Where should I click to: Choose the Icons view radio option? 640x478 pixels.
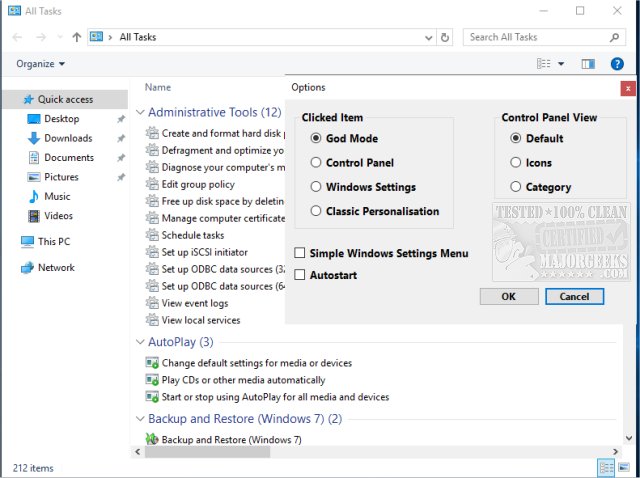516,163
